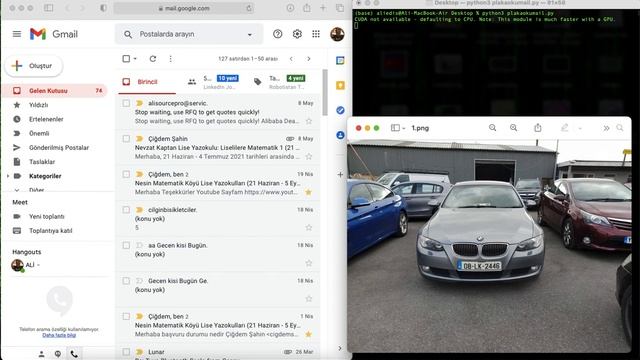
Task: Open Calendar in Gmail side panel
Action: pyautogui.click(x=340, y=61)
